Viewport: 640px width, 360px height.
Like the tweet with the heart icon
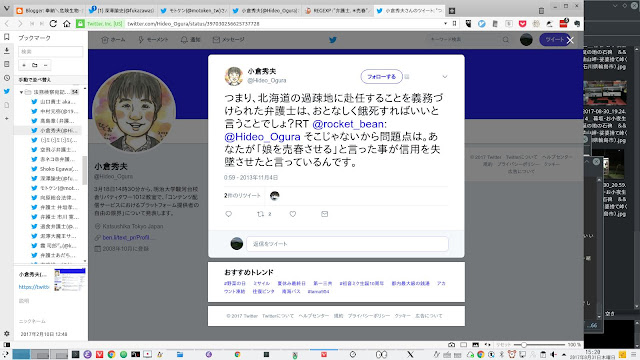pyautogui.click(x=293, y=214)
